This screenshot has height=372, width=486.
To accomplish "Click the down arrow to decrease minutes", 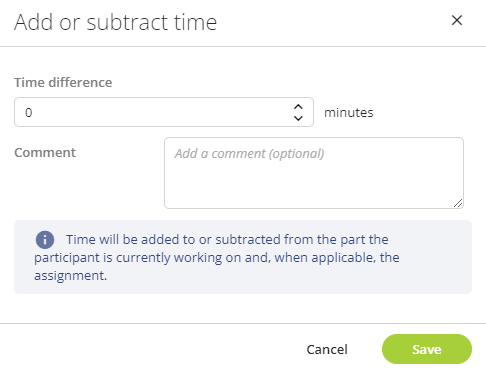I will pos(298,118).
